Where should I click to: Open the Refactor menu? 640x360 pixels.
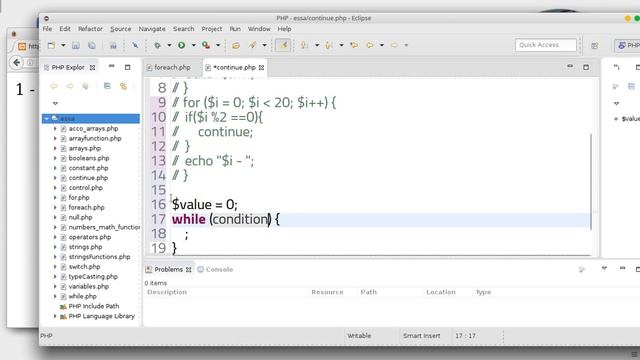click(x=90, y=29)
